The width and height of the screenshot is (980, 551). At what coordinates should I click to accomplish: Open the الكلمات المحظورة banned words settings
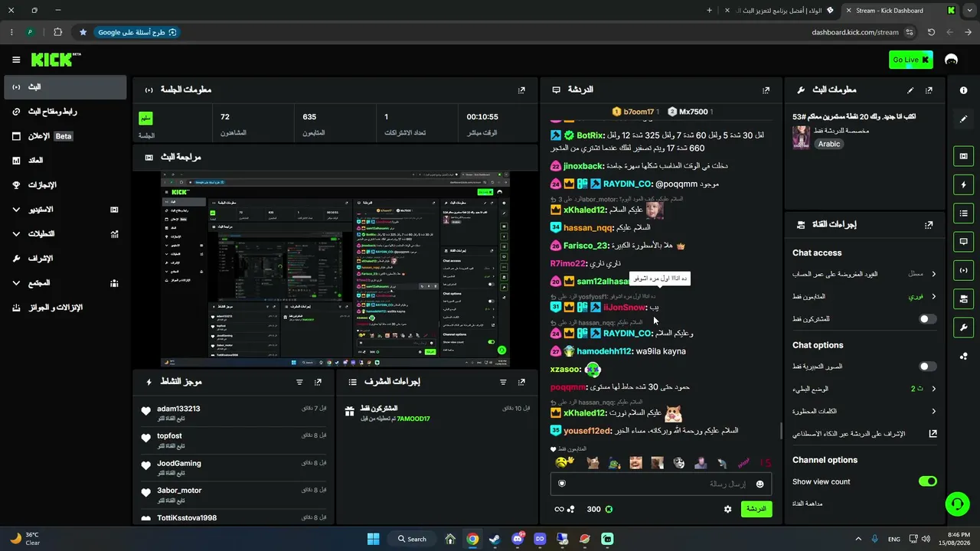(864, 411)
